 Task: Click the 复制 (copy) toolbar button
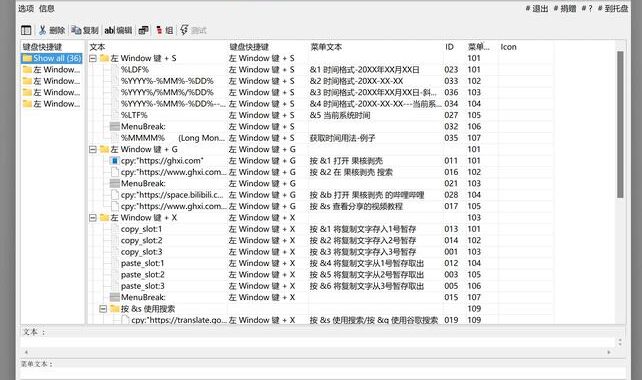click(x=85, y=30)
